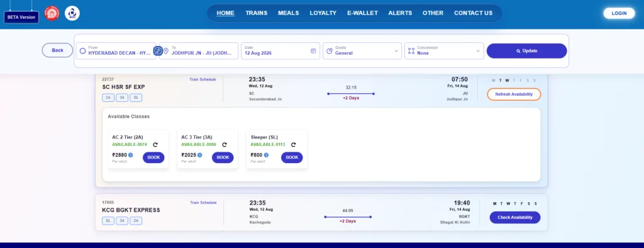The width and height of the screenshot is (644, 248).
Task: Click the BETA Version badge
Action: 21,17
